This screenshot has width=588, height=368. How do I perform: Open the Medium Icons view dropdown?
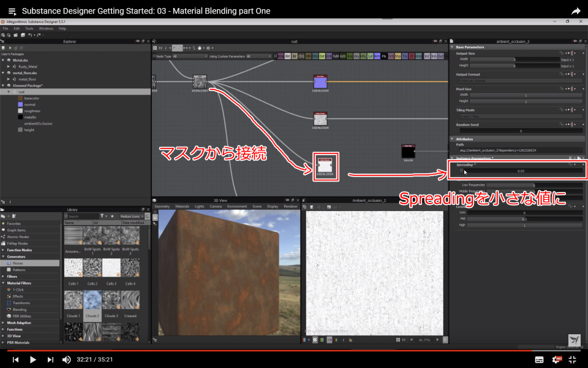point(132,217)
